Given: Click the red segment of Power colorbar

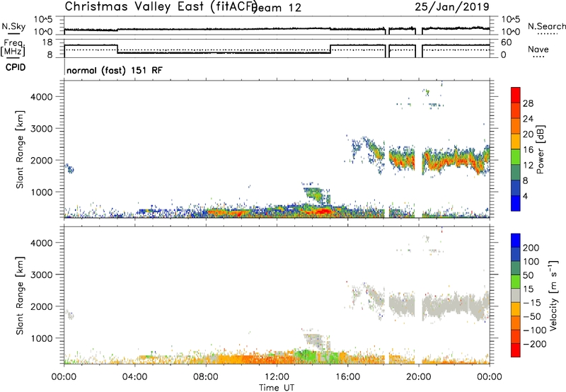Looking at the screenshot, I should [516, 95].
